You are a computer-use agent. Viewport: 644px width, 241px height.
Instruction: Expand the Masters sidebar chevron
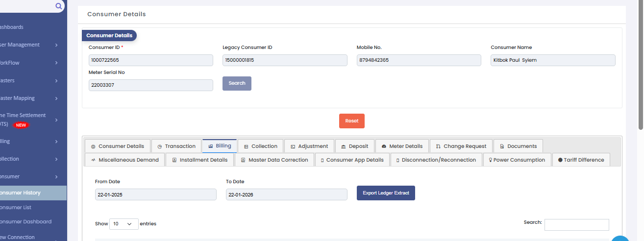point(56,80)
